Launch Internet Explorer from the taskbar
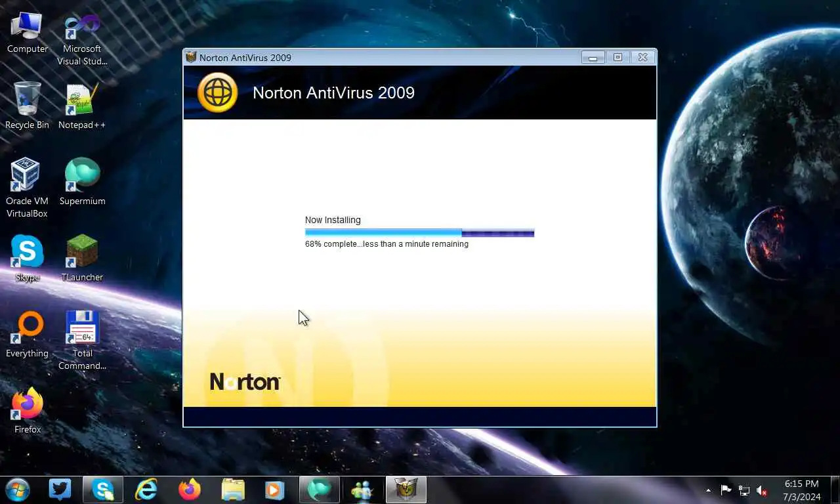This screenshot has width=840, height=504. click(x=146, y=490)
